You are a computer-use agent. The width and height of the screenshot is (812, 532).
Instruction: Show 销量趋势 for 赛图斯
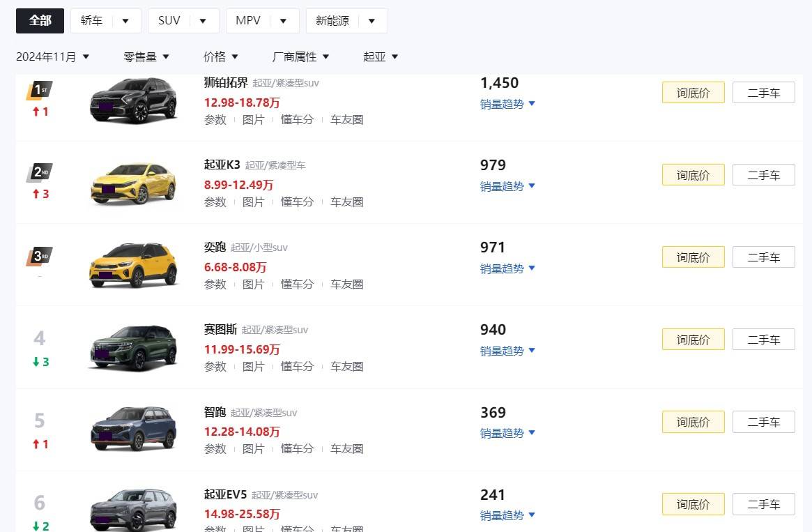point(507,351)
